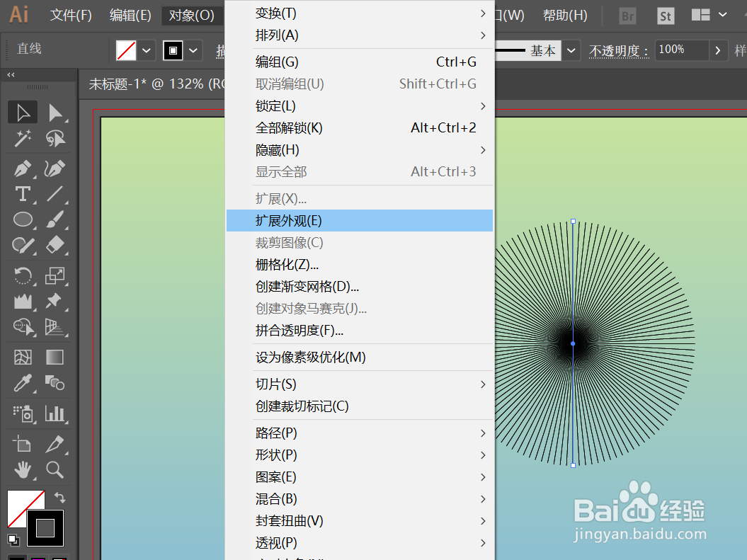This screenshot has width=747, height=560.
Task: Close the 对象(O) menu
Action: pyautogui.click(x=191, y=16)
